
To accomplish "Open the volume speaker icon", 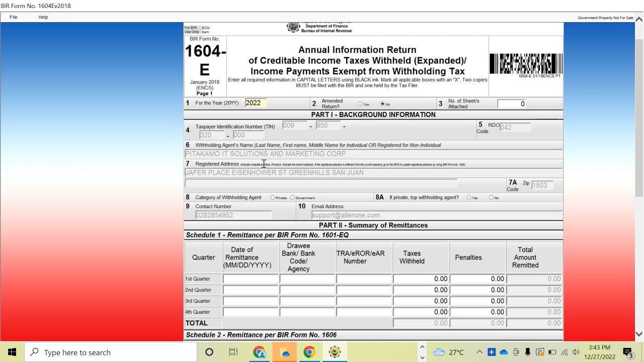I will [x=576, y=352].
